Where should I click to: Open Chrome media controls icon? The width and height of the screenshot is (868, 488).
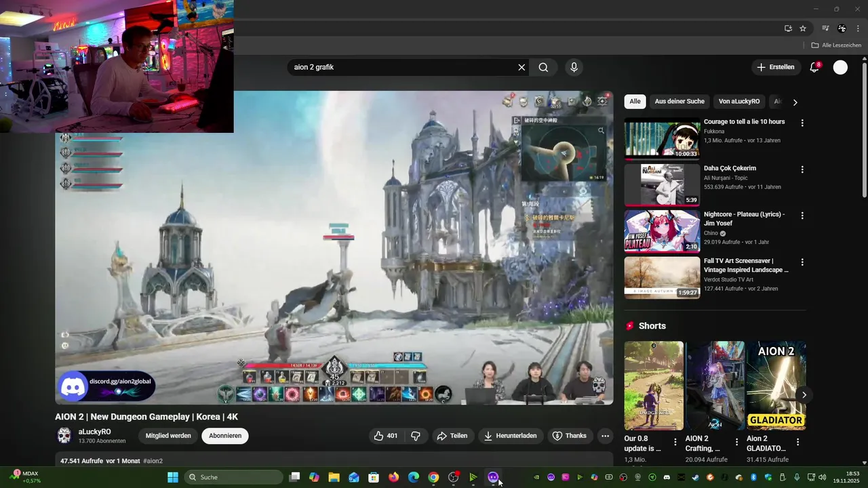(825, 28)
